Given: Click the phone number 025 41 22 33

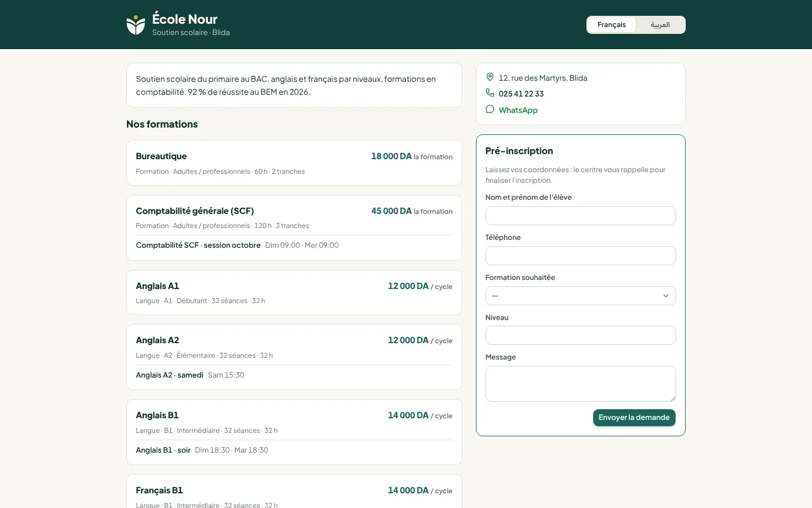Looking at the screenshot, I should click(521, 94).
